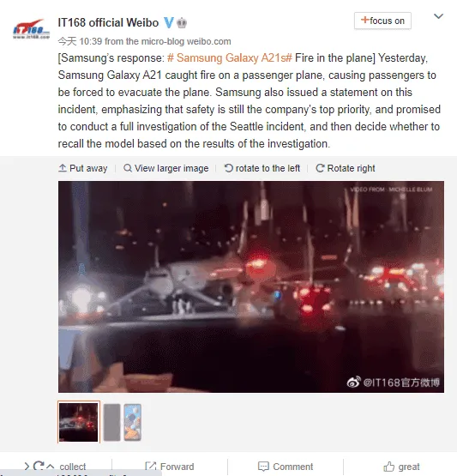Rotate the image to the left
This screenshot has height=476, width=457.
[262, 168]
